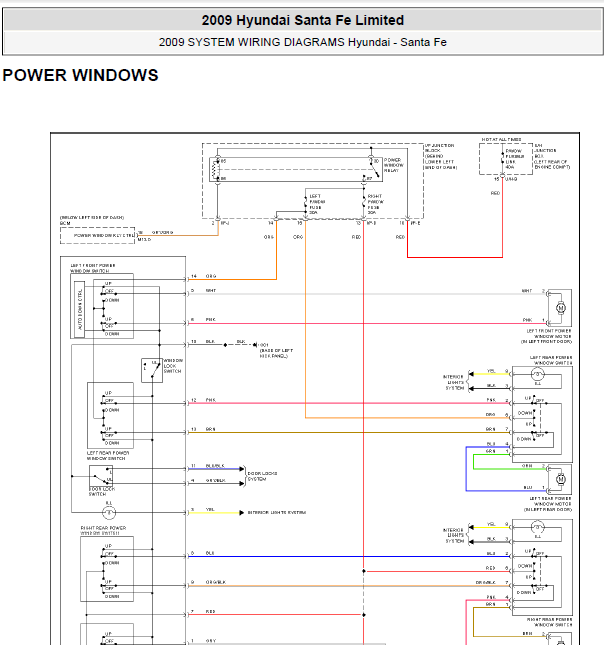Click the "INTERIOR LIGHTS SYSTEM" label beside YEL arrow

coord(276,513)
